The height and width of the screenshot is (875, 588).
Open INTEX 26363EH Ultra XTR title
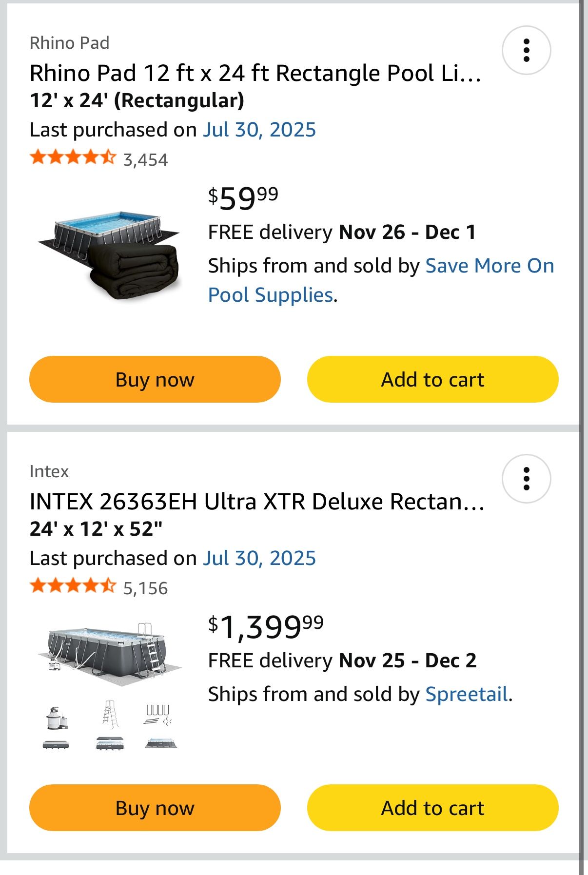[x=257, y=502]
